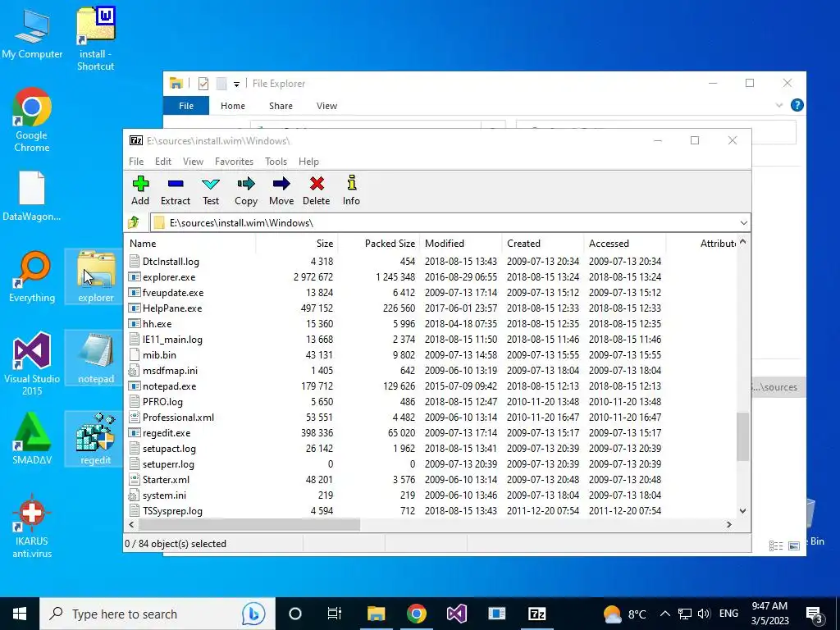Screen dimensions: 840x630
Task: Click the horizontal scroll right arrow
Action: pos(728,524)
